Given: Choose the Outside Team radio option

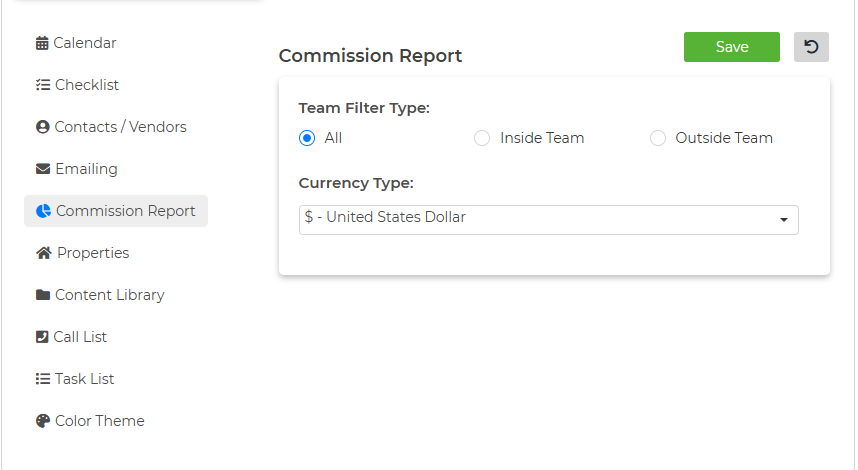Looking at the screenshot, I should (x=658, y=138).
